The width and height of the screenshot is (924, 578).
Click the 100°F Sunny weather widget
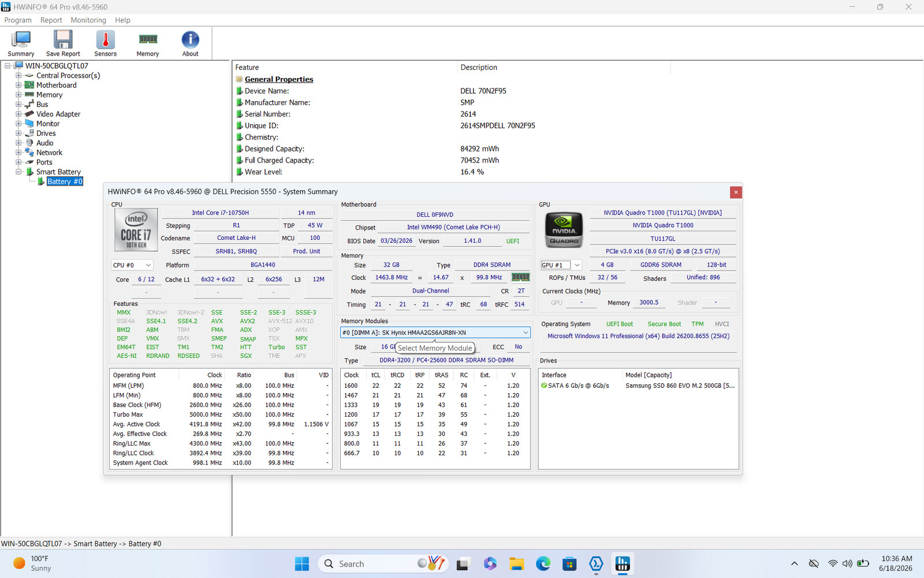[x=32, y=564]
